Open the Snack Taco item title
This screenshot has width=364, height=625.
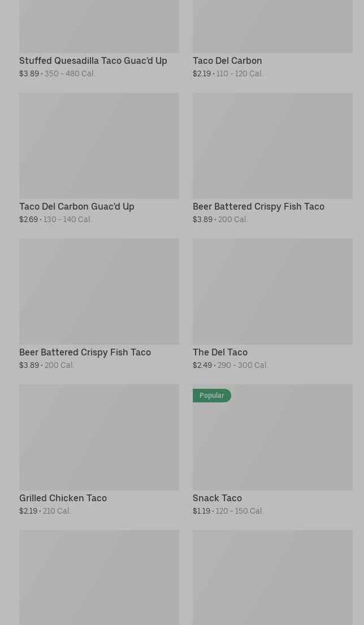(x=217, y=498)
